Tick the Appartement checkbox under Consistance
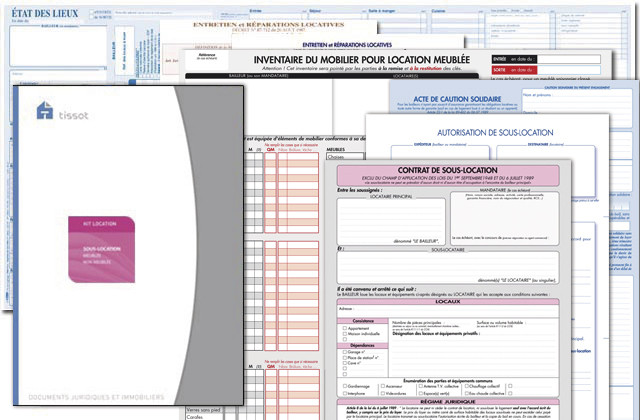This screenshot has height=420, width=640. pos(345,328)
